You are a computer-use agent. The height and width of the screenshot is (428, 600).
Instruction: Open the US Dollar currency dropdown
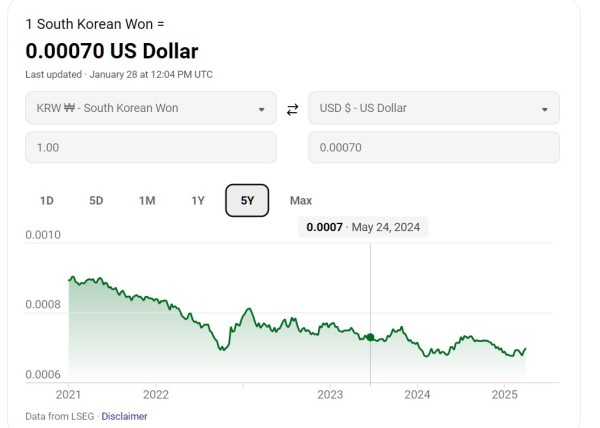coord(433,108)
